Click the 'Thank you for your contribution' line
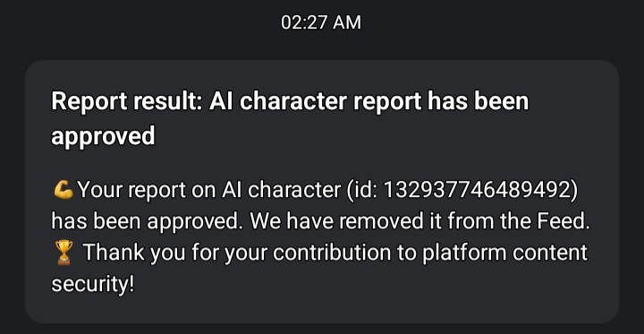 pos(237,253)
